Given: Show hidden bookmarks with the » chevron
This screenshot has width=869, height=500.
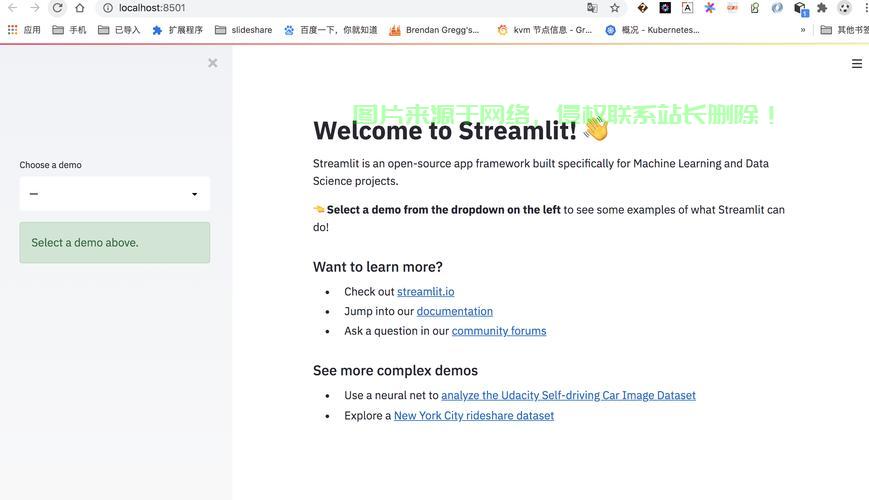Looking at the screenshot, I should [x=802, y=30].
